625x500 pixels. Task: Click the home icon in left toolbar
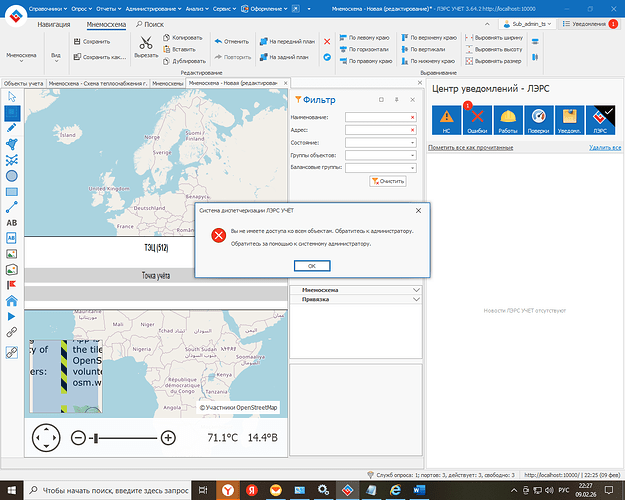(x=11, y=300)
